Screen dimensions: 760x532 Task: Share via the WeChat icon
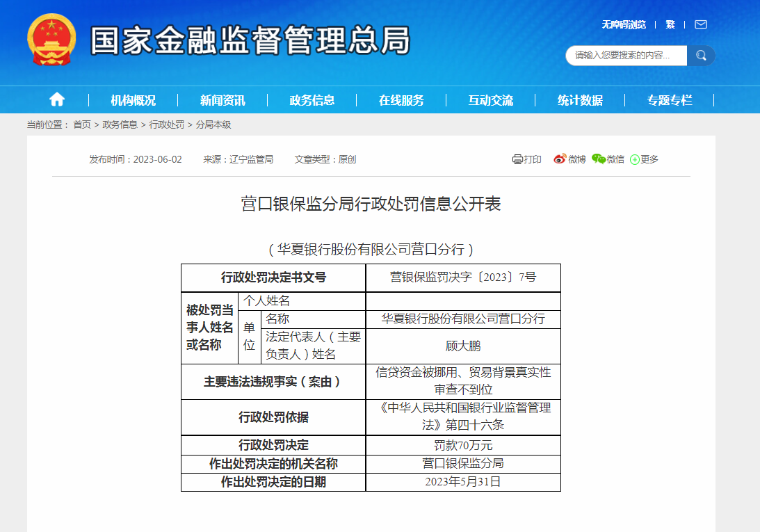pos(599,159)
